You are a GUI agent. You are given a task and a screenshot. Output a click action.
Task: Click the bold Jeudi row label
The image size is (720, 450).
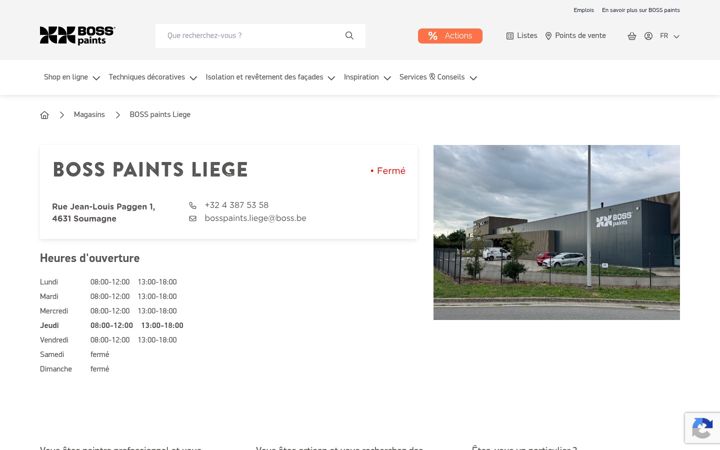(x=49, y=326)
